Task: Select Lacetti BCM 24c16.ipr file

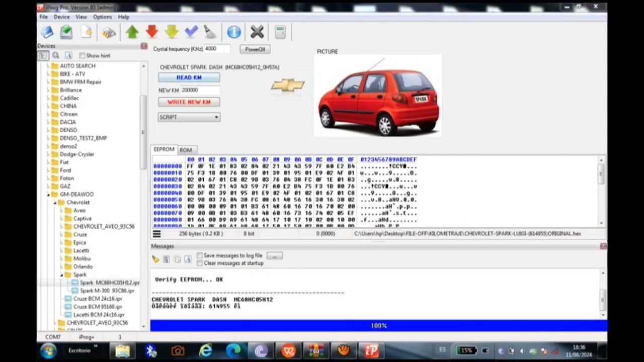Action: (x=95, y=315)
